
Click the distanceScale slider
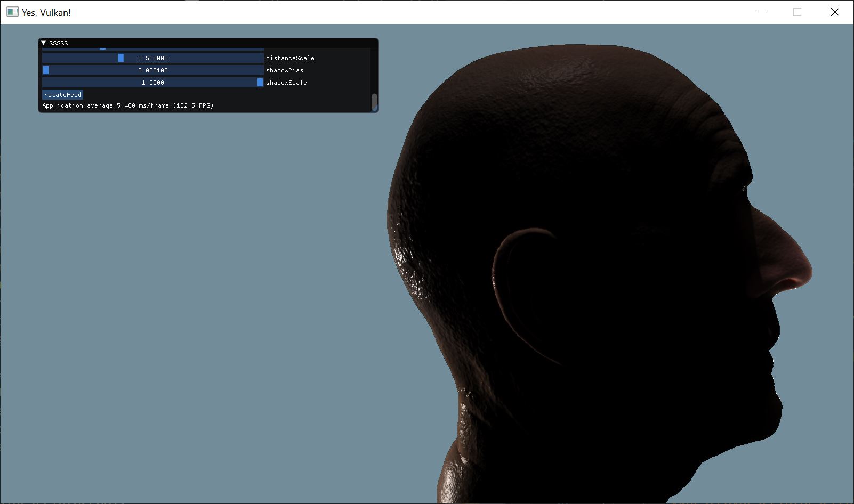153,58
